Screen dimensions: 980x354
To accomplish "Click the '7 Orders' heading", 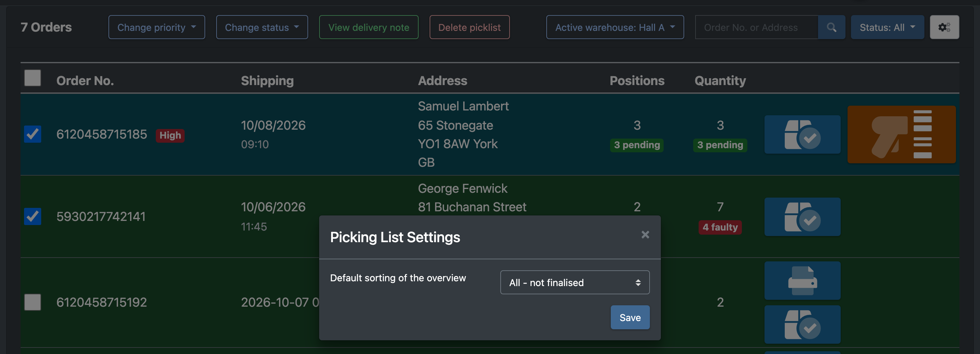I will tap(46, 27).
